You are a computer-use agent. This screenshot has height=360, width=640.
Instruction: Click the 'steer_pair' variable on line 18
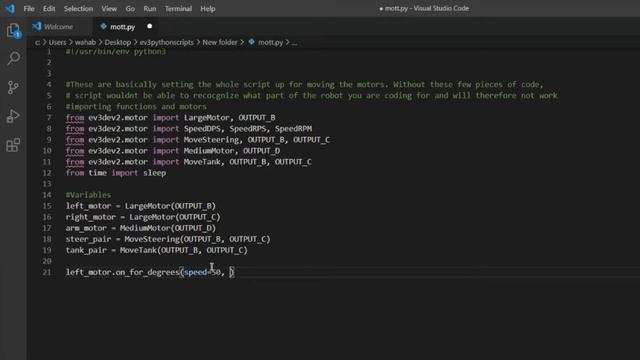click(x=88, y=239)
